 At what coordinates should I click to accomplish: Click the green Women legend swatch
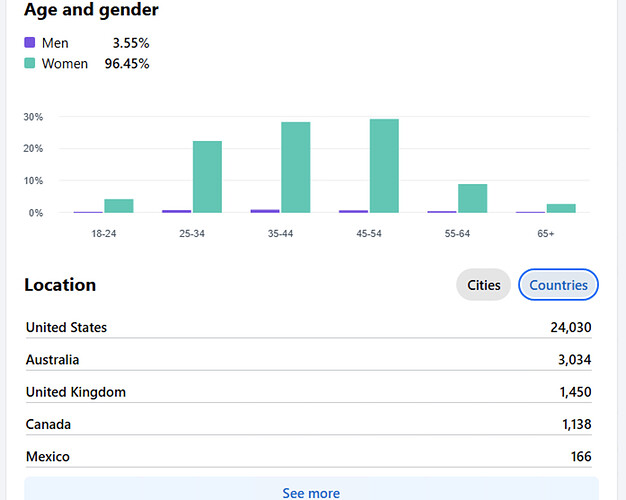point(30,63)
